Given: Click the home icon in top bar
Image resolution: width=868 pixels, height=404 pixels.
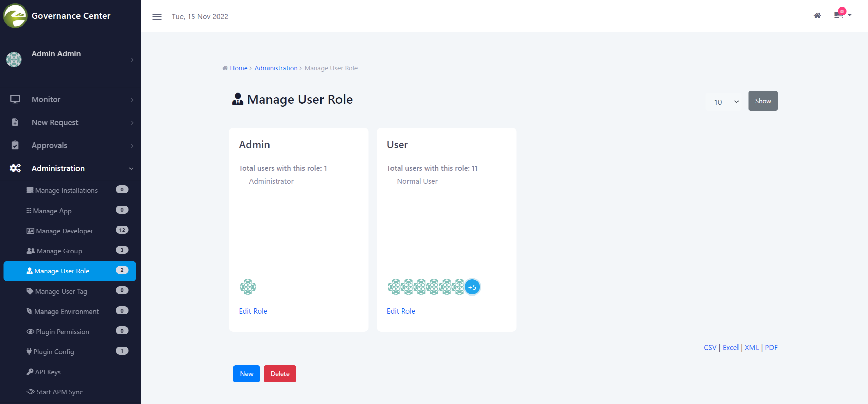Looking at the screenshot, I should 817,16.
